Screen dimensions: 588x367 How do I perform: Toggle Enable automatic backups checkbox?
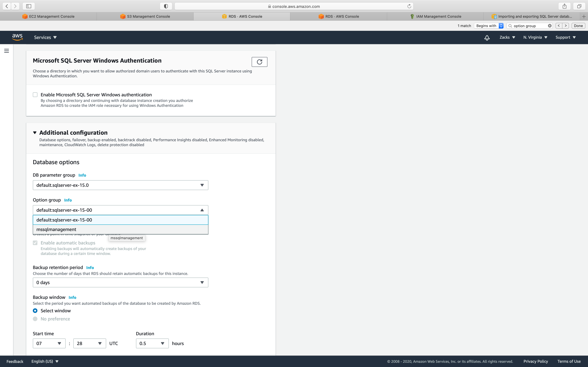click(35, 243)
